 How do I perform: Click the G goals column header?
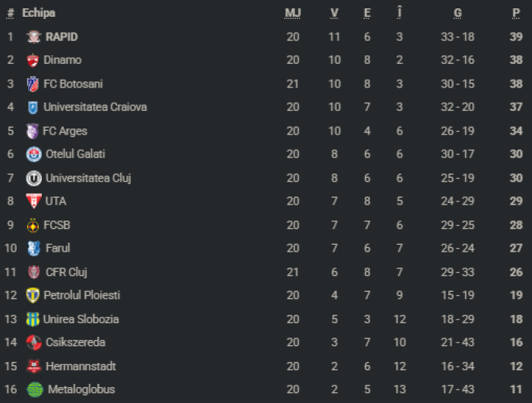click(x=458, y=13)
